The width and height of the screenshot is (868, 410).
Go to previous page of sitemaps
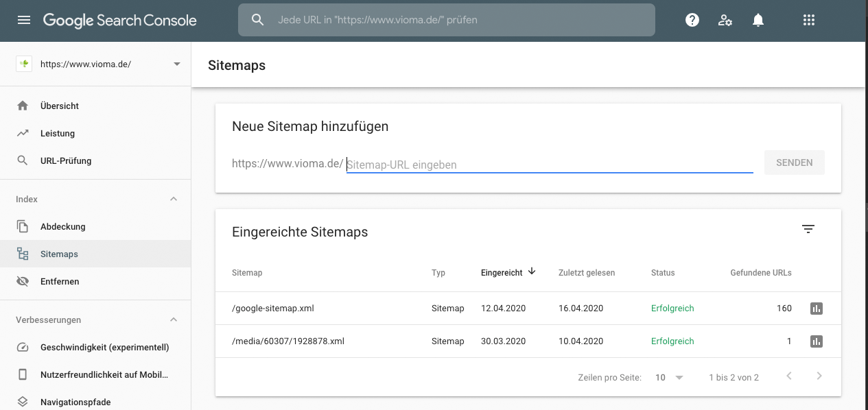click(789, 376)
